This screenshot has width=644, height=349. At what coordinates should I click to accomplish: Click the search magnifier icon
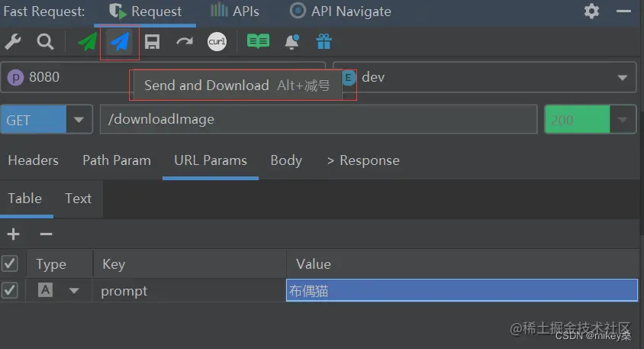click(x=45, y=41)
